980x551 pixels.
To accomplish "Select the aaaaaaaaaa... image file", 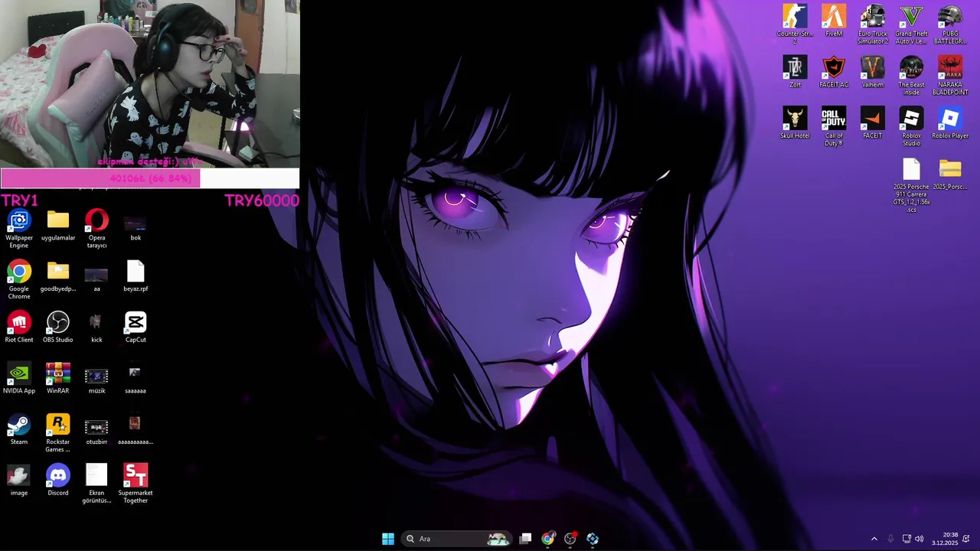I will 136,430.
